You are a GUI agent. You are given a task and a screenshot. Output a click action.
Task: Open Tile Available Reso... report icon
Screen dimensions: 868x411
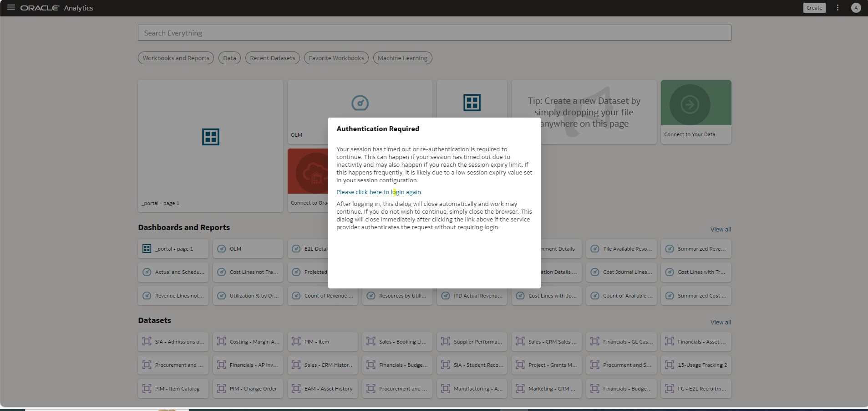[594, 249]
